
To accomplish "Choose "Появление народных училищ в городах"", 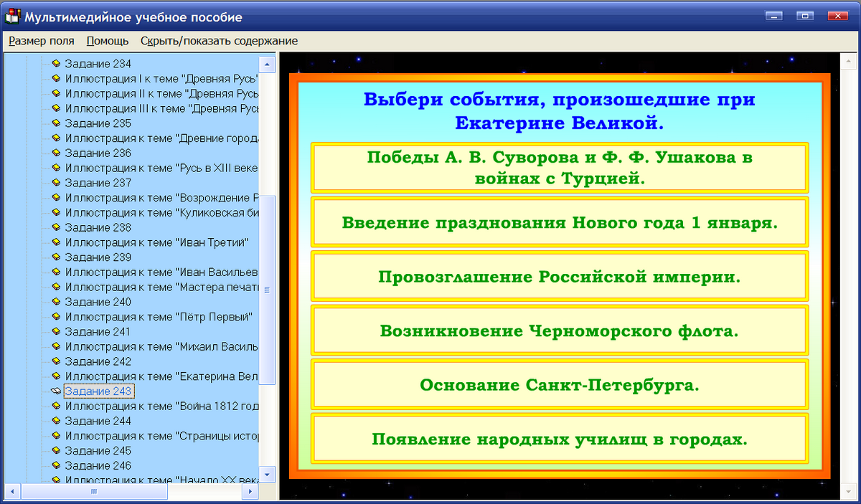I will click(x=558, y=439).
